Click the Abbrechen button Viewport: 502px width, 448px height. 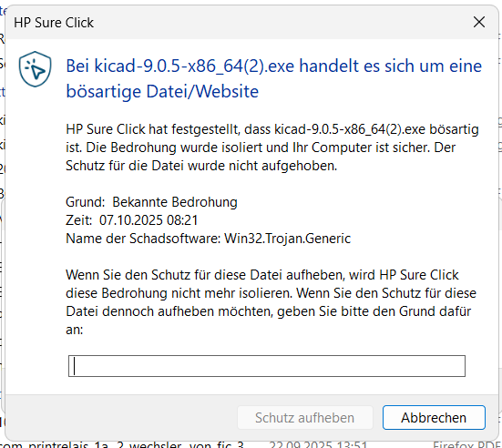[434, 418]
